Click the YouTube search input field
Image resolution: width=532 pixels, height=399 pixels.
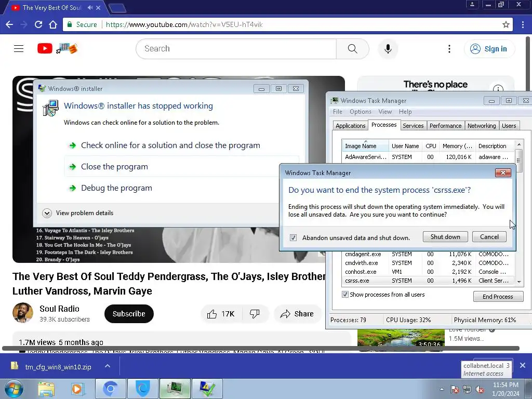tap(236, 48)
